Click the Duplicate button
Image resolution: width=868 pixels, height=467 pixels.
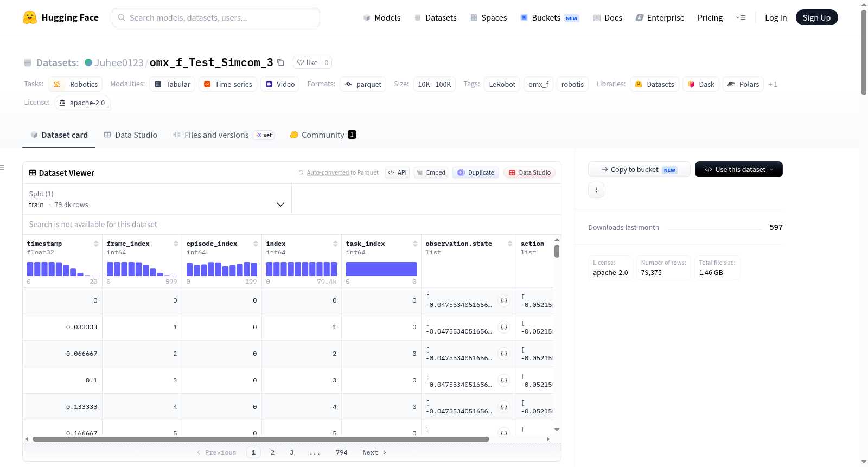click(476, 172)
